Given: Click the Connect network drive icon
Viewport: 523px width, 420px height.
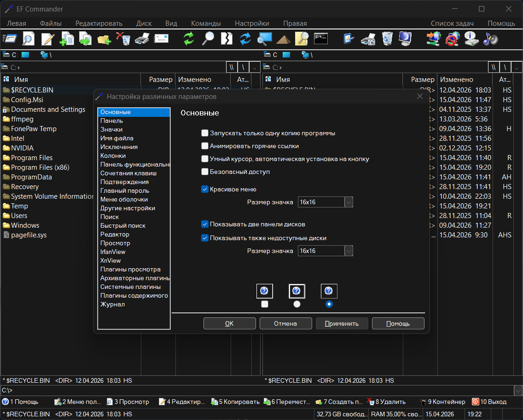Looking at the screenshot, I should [433, 39].
